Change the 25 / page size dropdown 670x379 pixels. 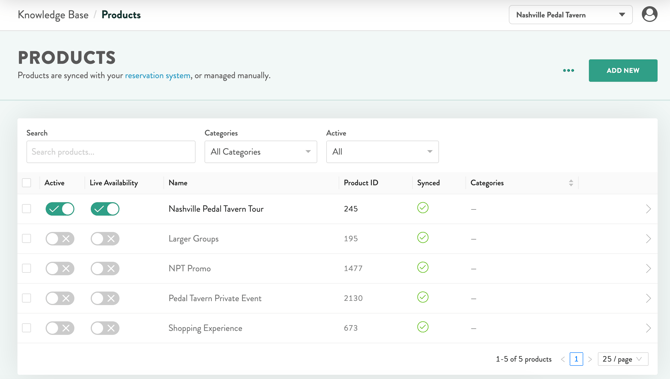click(623, 359)
